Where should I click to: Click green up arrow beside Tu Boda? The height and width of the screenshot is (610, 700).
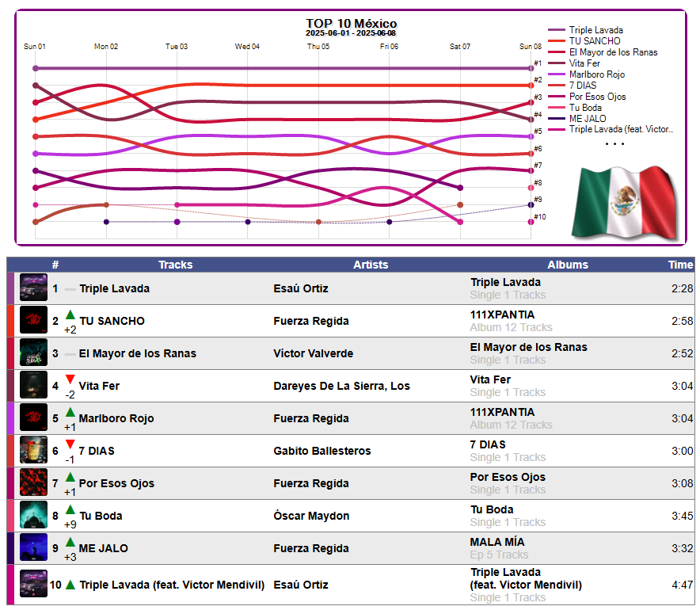click(x=70, y=509)
